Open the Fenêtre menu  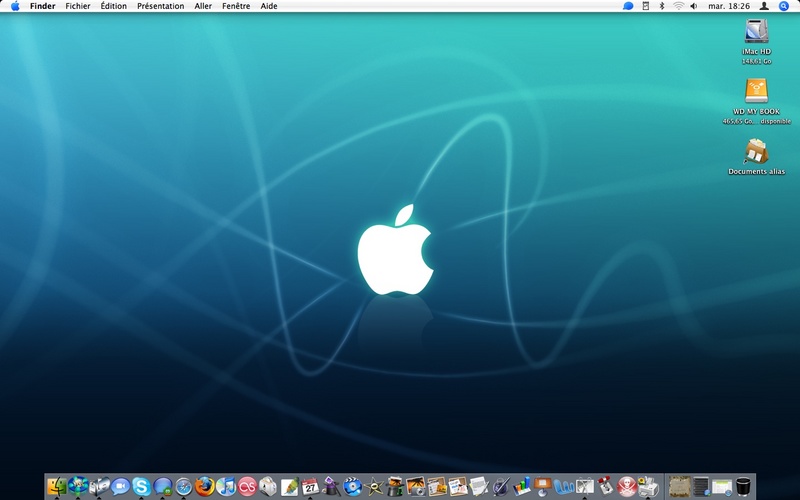pyautogui.click(x=236, y=6)
